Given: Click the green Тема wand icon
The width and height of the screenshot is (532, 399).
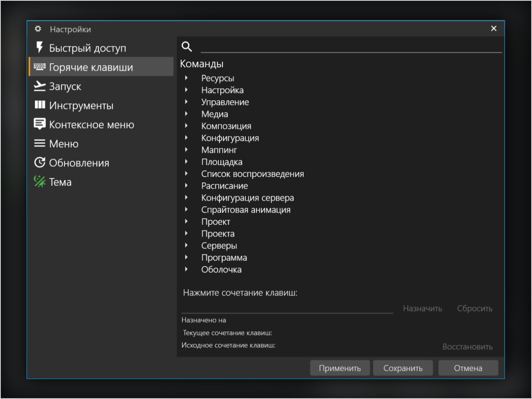Looking at the screenshot, I should [x=39, y=182].
